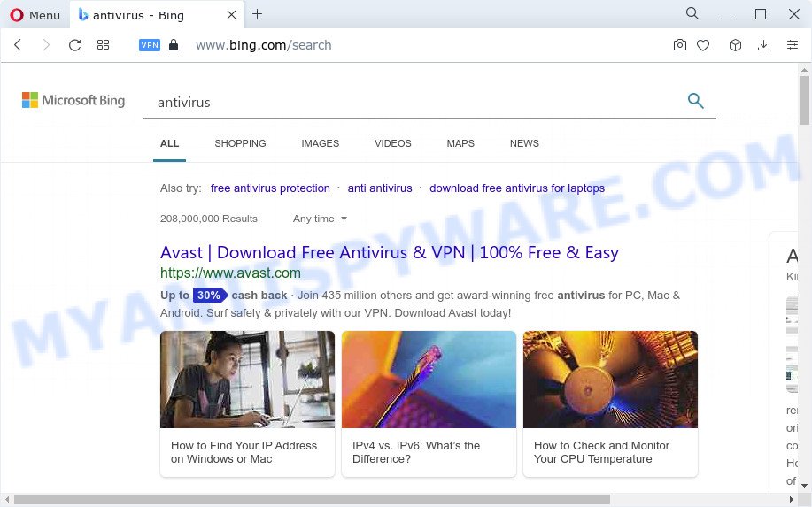Open the Opera Menu button
812x507 pixels.
point(35,15)
